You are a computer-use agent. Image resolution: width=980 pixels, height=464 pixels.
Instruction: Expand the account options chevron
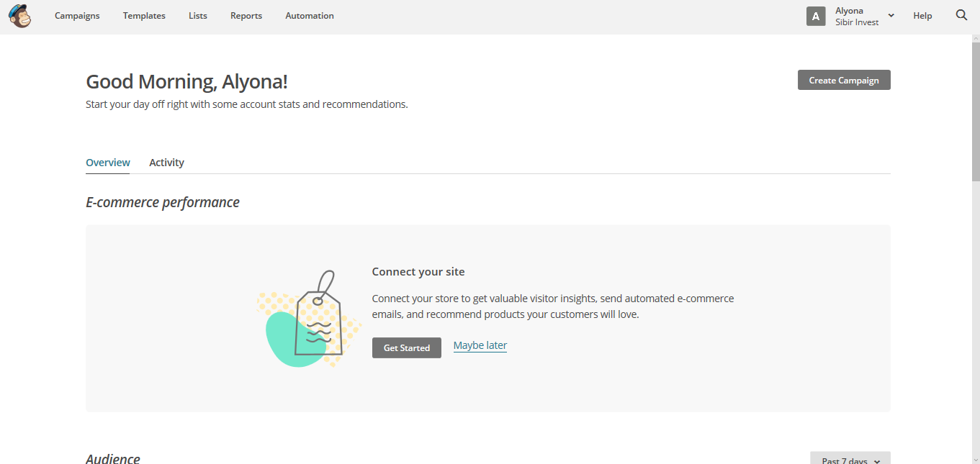(x=891, y=16)
